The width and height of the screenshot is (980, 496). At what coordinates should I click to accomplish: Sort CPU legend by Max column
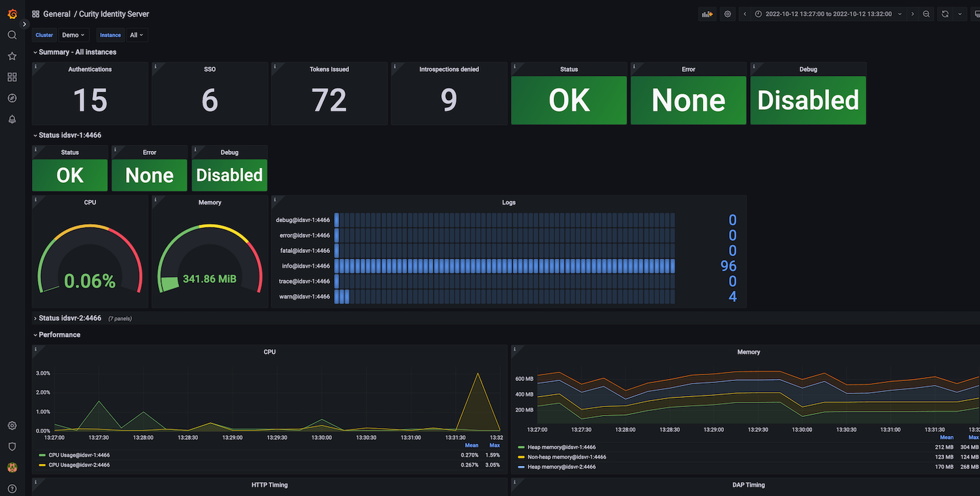pos(495,445)
